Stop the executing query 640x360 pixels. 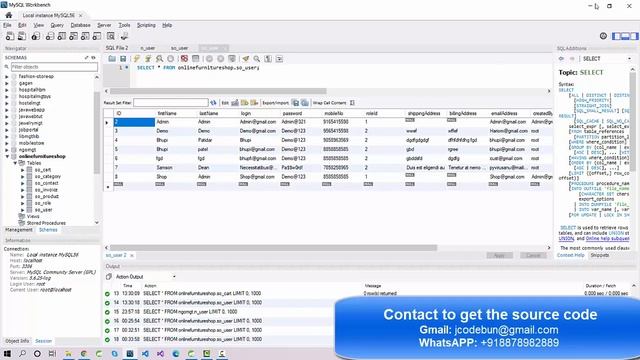pyautogui.click(x=171, y=59)
